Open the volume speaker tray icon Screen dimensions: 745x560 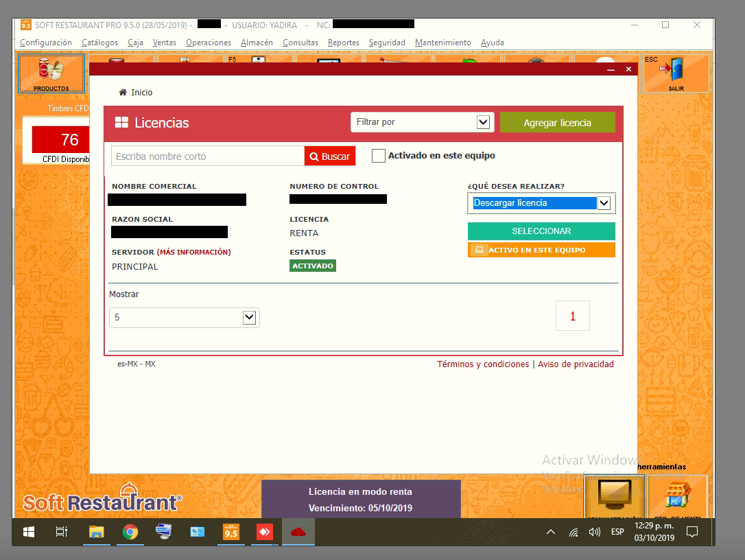point(594,532)
